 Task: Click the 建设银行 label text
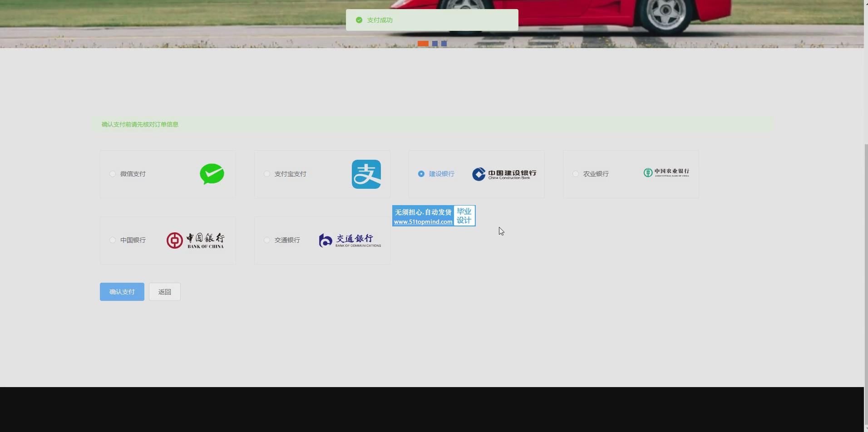point(442,174)
